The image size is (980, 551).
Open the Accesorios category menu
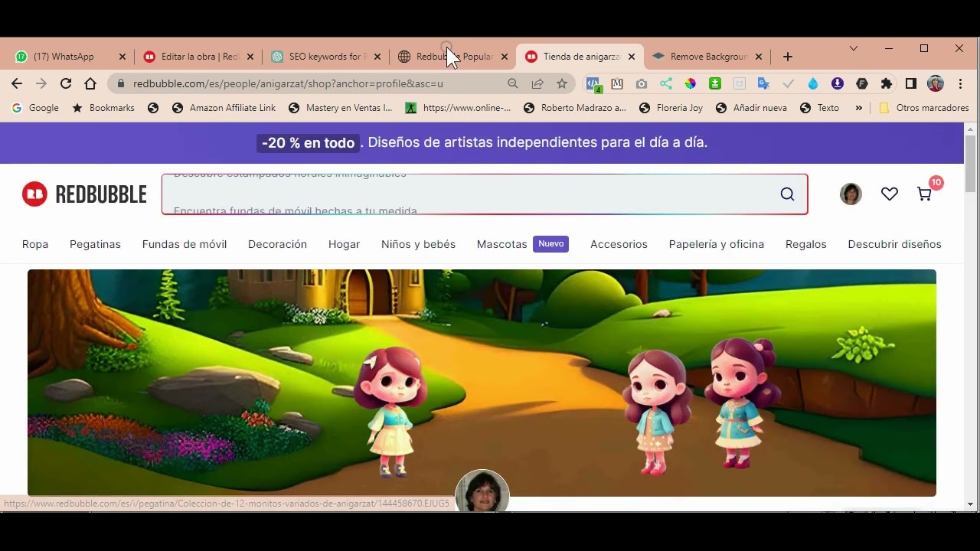[x=619, y=244]
